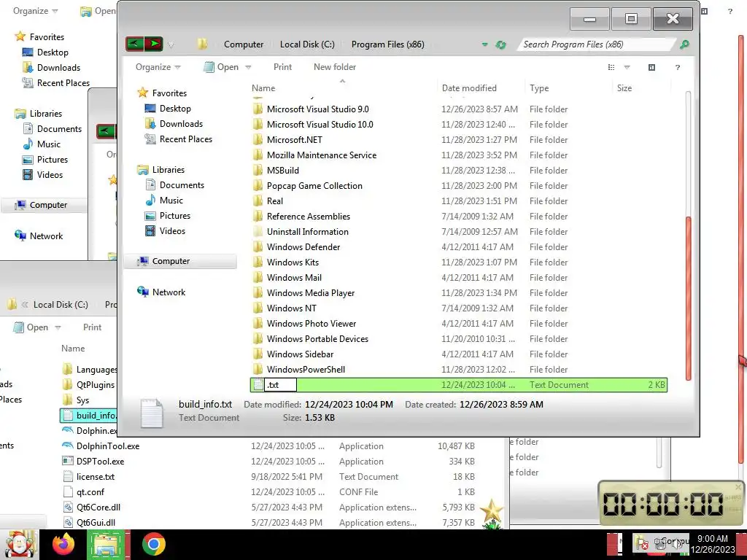
Task: Select the Mozilla Maintenance Service folder
Action: [x=322, y=155]
